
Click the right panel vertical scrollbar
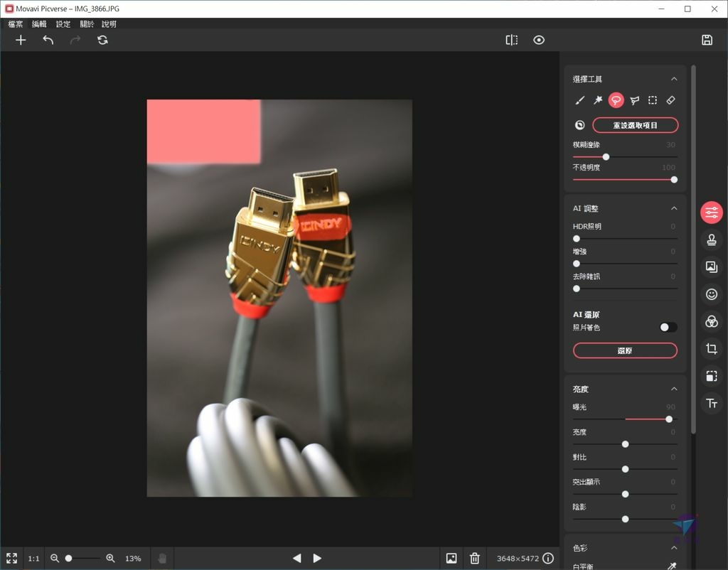click(693, 249)
